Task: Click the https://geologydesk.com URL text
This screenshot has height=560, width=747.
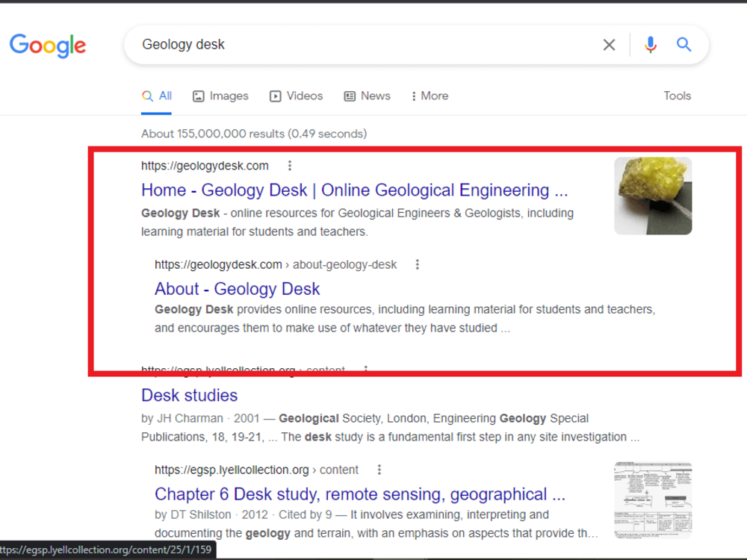Action: pos(205,166)
